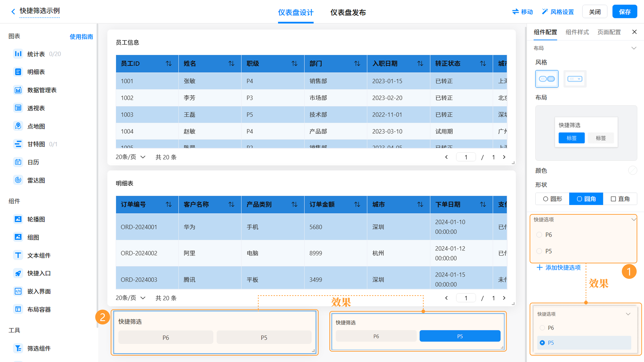The width and height of the screenshot is (644, 362).
Task: Select the 嵌入界面 code icon
Action: click(18, 291)
